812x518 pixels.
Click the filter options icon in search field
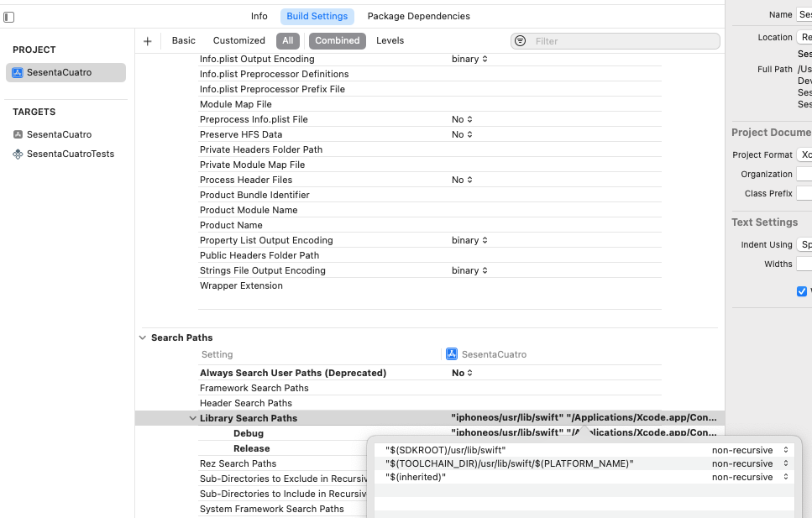pos(521,41)
